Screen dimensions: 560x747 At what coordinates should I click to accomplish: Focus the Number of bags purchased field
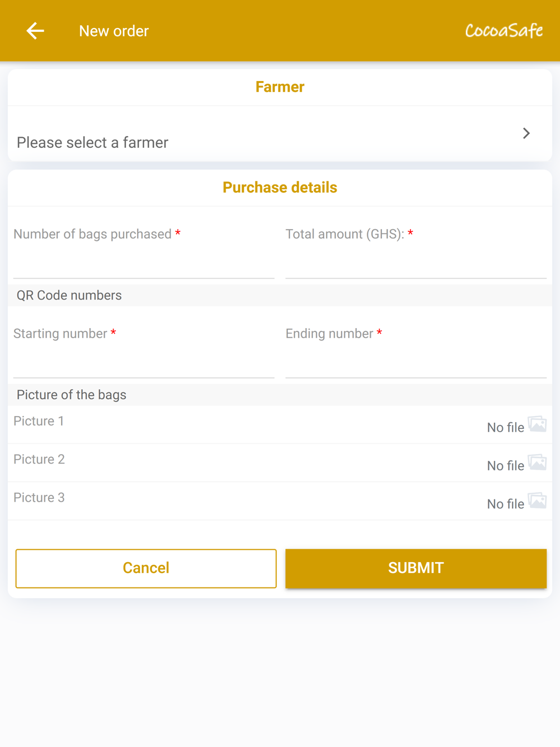pos(144,263)
